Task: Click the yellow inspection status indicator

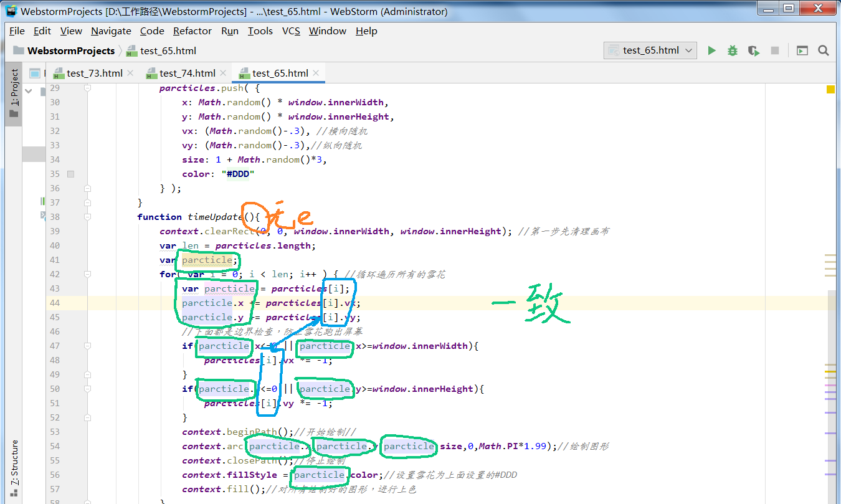Action: [830, 90]
